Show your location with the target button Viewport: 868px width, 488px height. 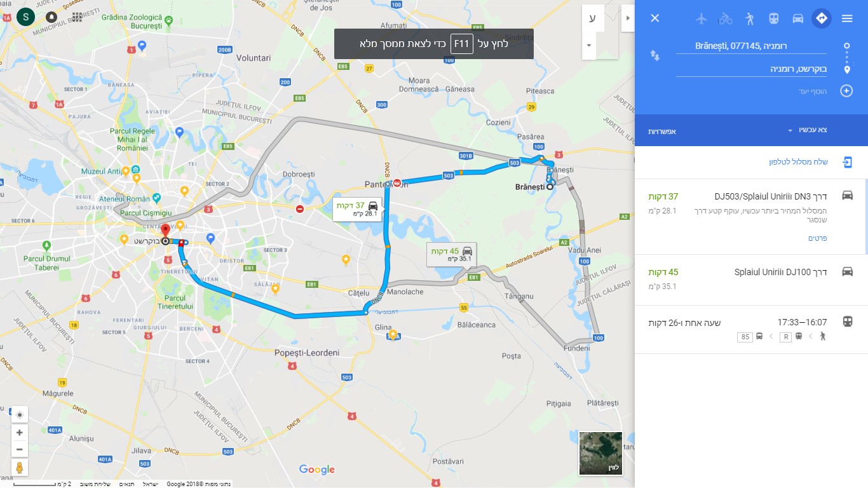(x=19, y=415)
